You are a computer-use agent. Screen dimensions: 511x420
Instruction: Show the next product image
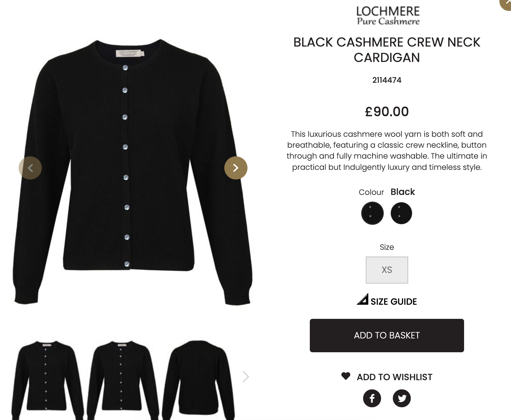(x=236, y=168)
